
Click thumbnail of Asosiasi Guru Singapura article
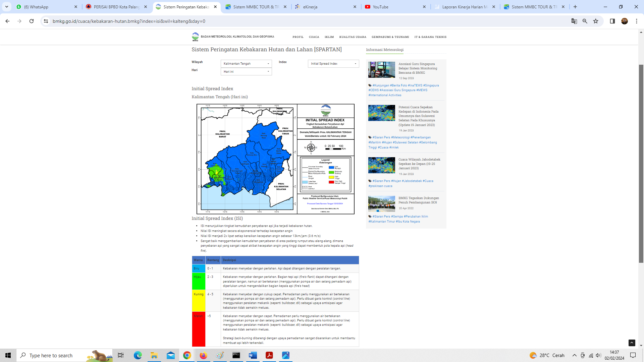point(382,70)
